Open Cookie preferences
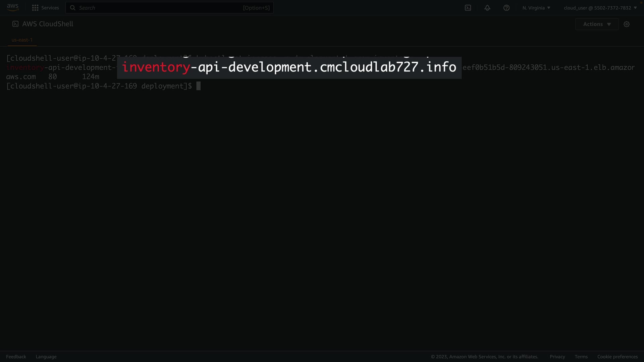Screen dimensions: 644x362 point(617,357)
